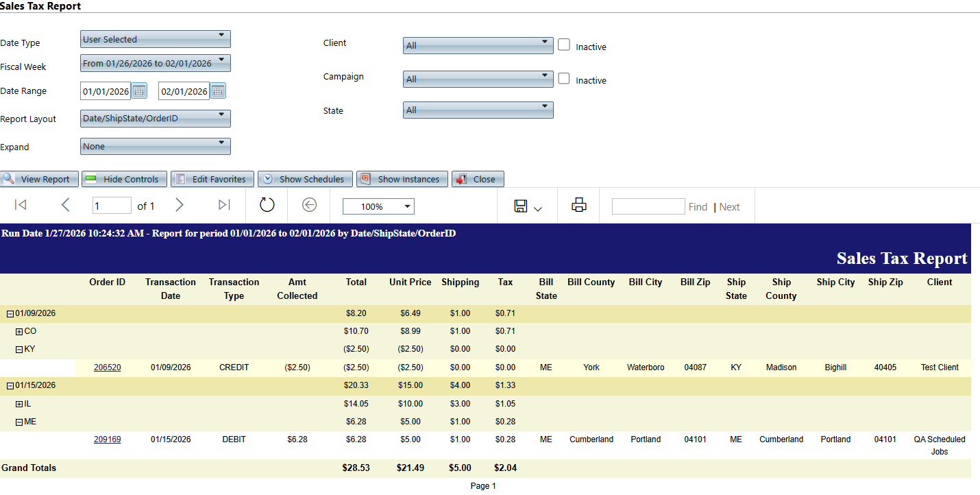Click the View Report button
This screenshot has height=495, width=980.
click(40, 179)
